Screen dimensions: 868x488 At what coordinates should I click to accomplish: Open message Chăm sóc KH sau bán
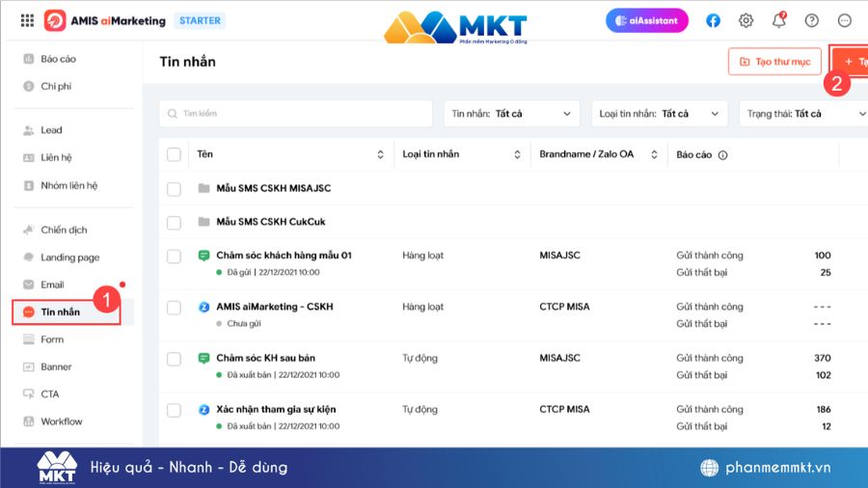(x=266, y=358)
